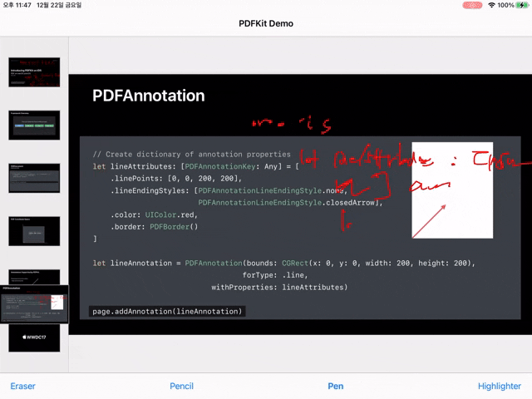This screenshot has height=399, width=532.
Task: Switch to the Pencil tool
Action: (x=181, y=386)
